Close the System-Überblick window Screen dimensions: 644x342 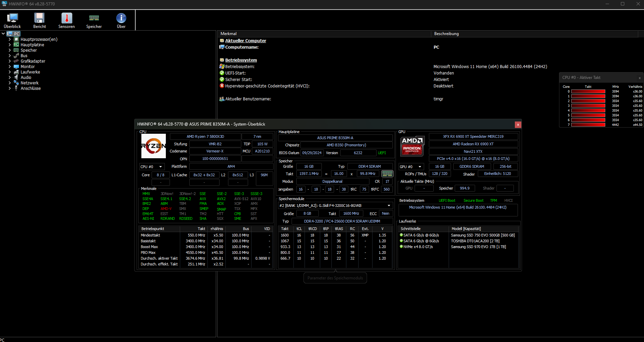pos(518,125)
